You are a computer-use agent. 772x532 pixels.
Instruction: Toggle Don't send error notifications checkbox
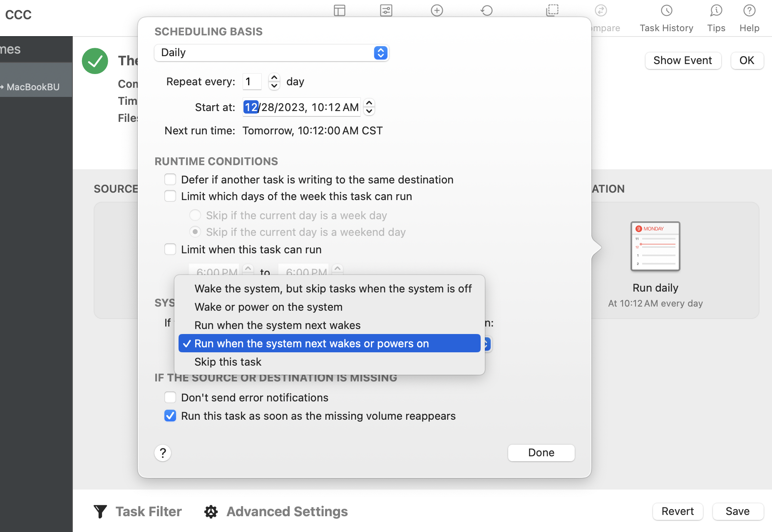pyautogui.click(x=170, y=398)
